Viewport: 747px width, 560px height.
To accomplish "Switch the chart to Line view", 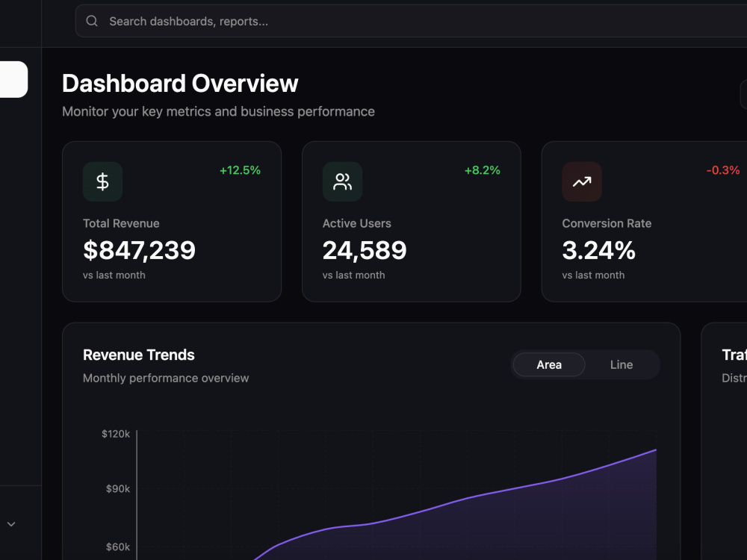I will (622, 365).
